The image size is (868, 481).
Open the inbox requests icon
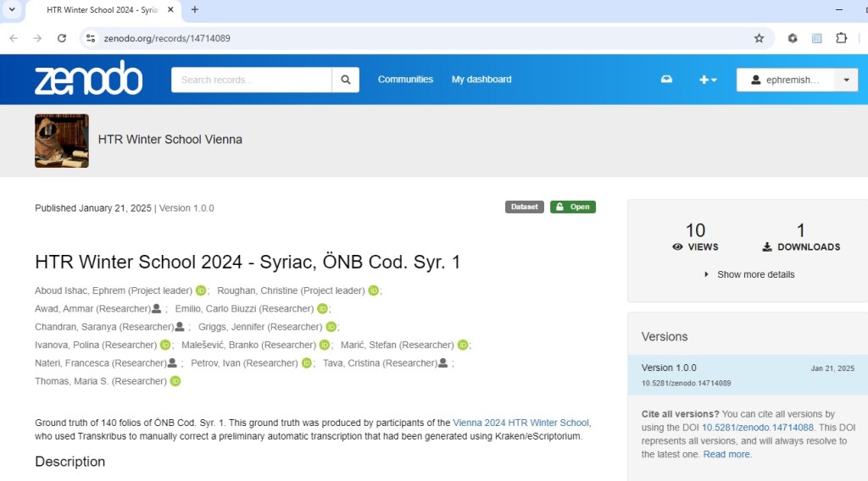[666, 80]
